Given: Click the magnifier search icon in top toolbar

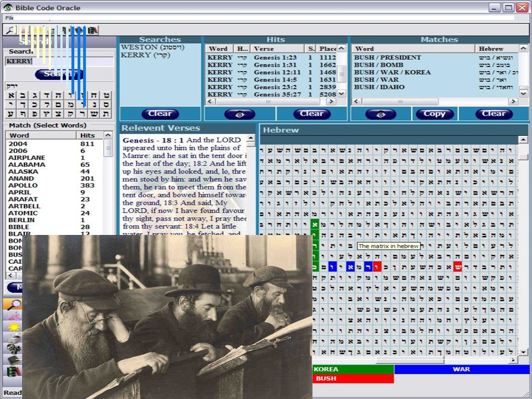Looking at the screenshot, I should [9, 30].
